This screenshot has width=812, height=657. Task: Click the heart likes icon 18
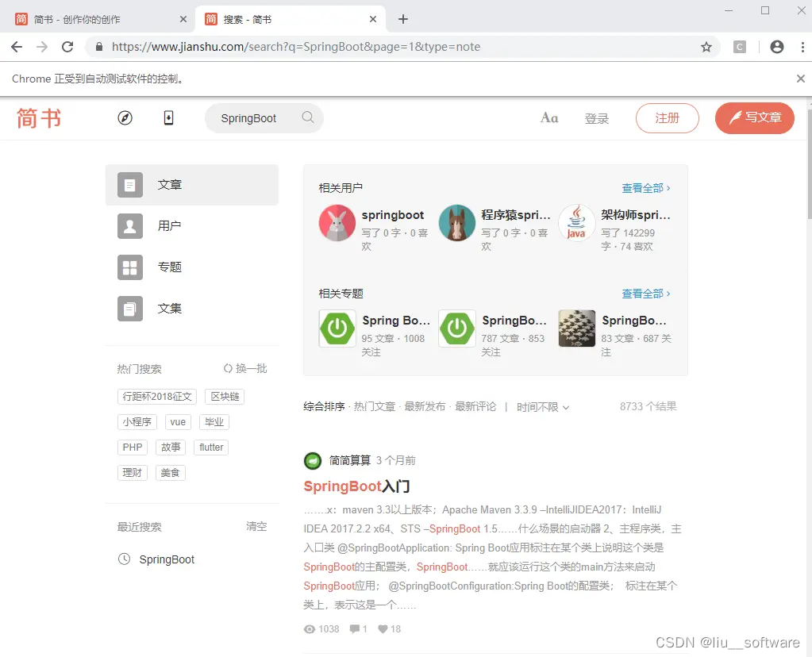383,629
